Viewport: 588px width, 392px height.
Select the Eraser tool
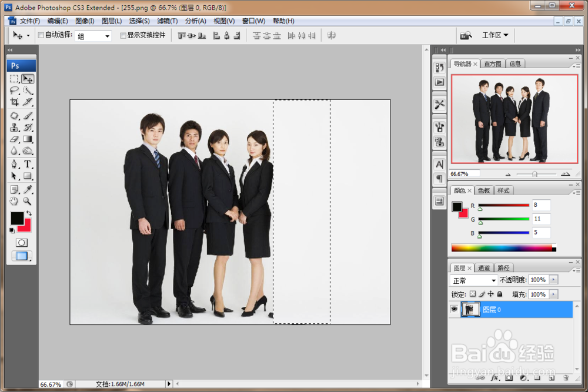tap(14, 139)
